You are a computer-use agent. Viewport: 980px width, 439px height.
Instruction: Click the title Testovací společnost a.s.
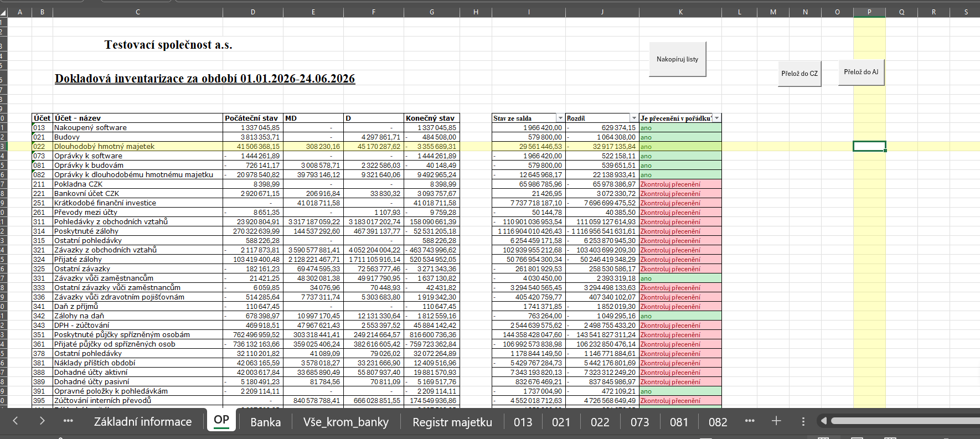coord(168,45)
